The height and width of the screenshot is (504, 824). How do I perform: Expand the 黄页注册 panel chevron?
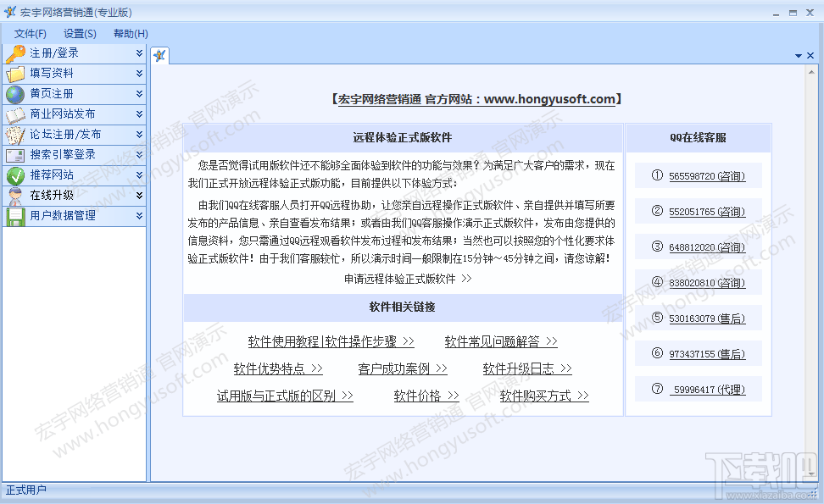139,94
